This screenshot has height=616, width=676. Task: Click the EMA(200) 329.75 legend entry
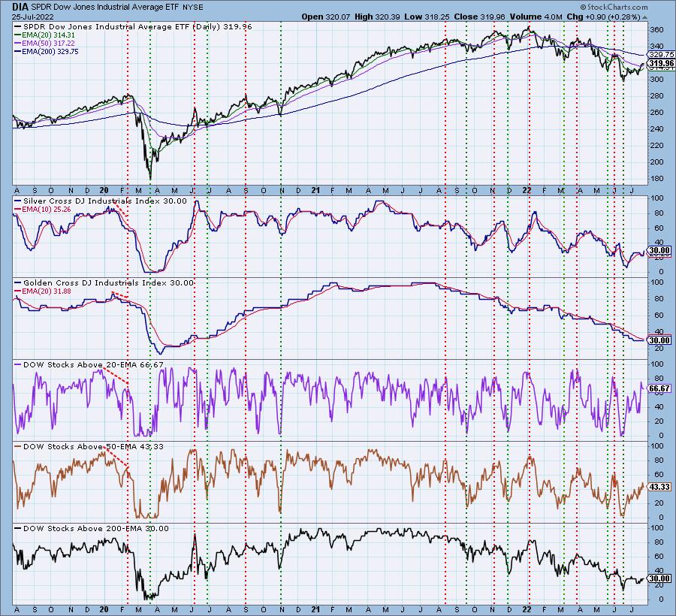pyautogui.click(x=47, y=51)
